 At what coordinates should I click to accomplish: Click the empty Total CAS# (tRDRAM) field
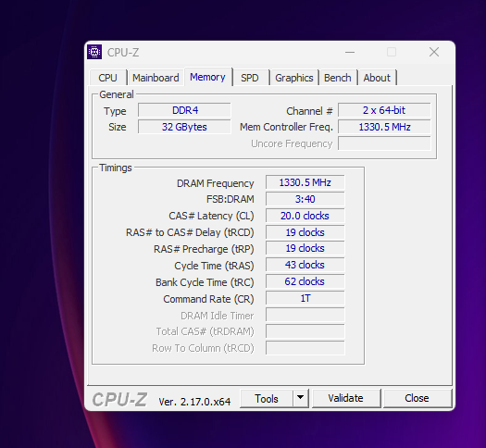coord(305,331)
